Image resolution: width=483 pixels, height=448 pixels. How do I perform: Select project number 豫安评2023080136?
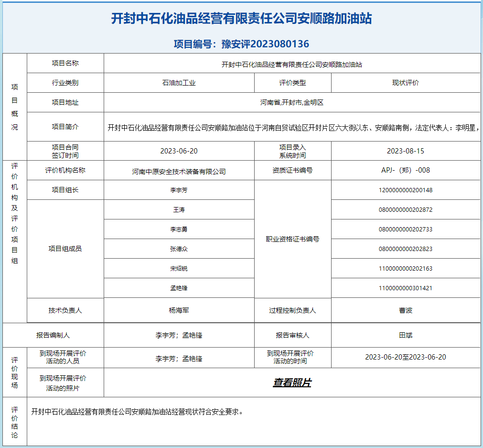265,44
